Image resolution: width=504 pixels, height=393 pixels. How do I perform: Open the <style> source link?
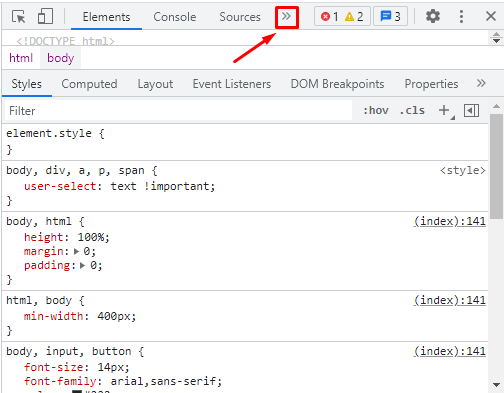(463, 170)
